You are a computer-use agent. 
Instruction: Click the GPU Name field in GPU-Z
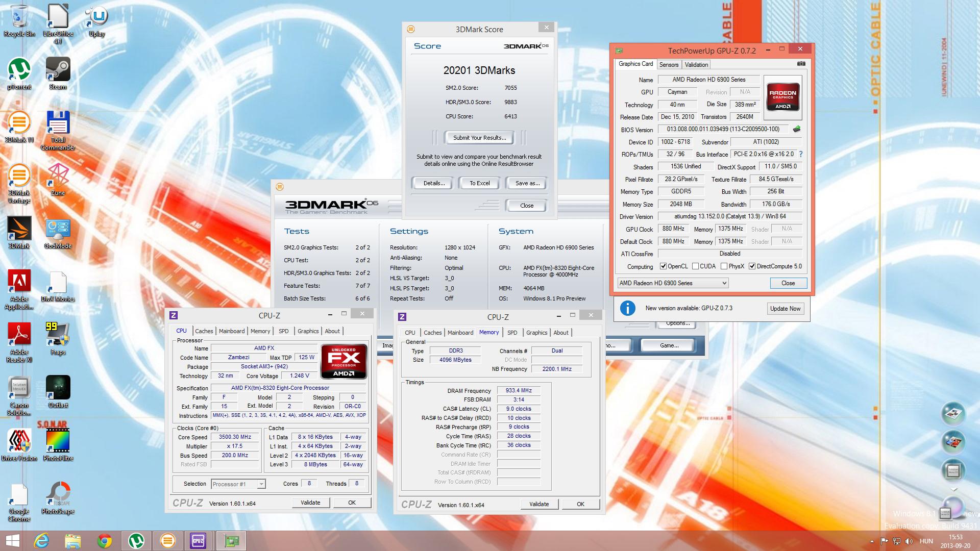[x=708, y=80]
